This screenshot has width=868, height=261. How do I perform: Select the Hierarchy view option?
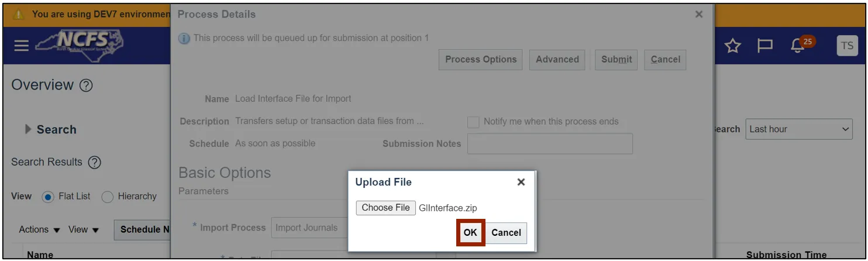tap(108, 197)
